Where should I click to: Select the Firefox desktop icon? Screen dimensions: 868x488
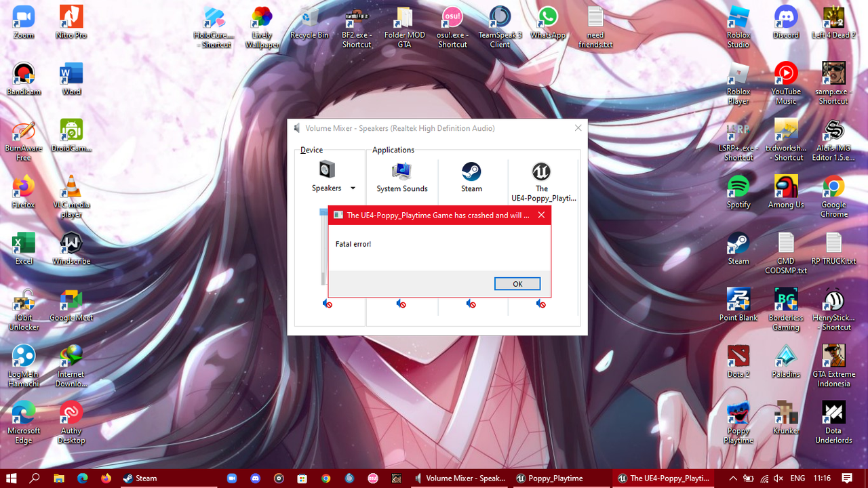[x=24, y=192]
